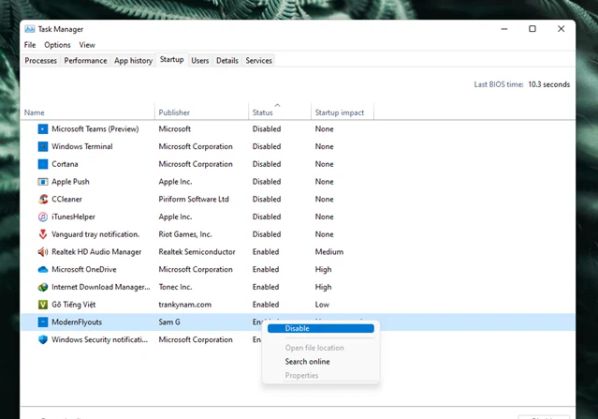Click Properties in the context menu
The width and height of the screenshot is (598, 419).
coord(301,376)
